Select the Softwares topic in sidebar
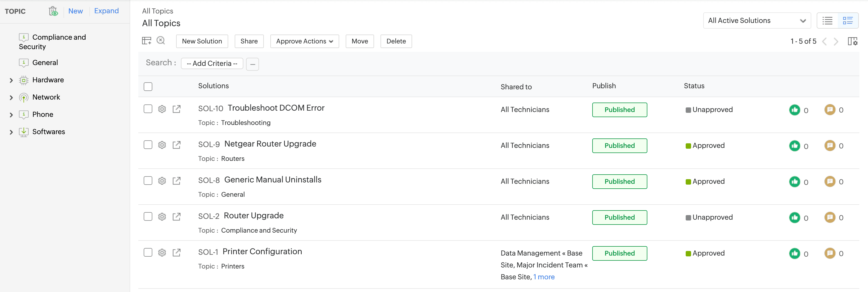Image resolution: width=868 pixels, height=292 pixels. (x=49, y=132)
